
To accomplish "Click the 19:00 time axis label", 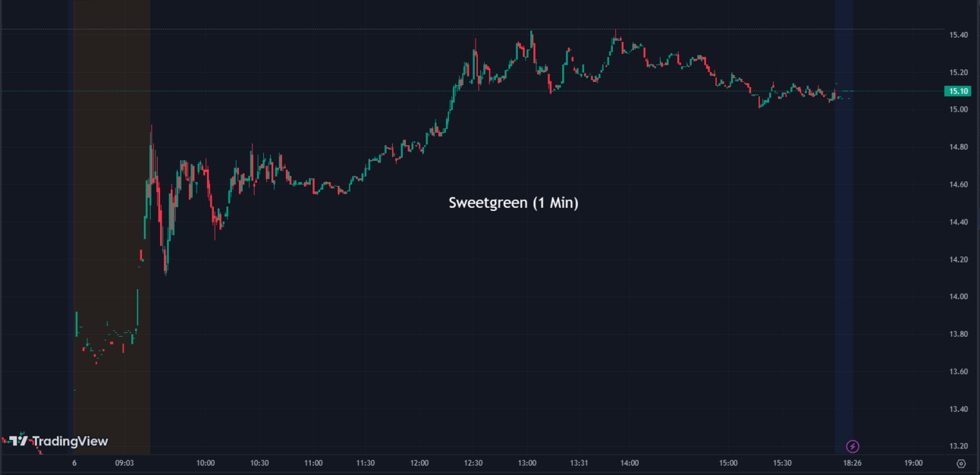I will tap(914, 463).
